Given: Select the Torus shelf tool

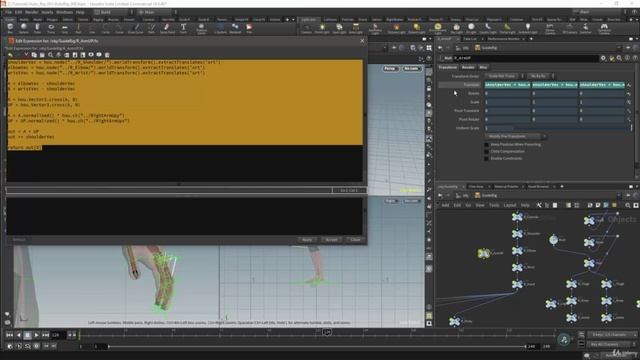Looking at the screenshot, I should pyautogui.click(x=51, y=28).
